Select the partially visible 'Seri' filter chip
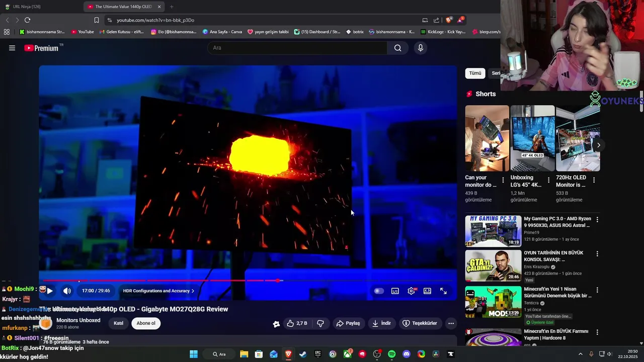 tap(496, 73)
